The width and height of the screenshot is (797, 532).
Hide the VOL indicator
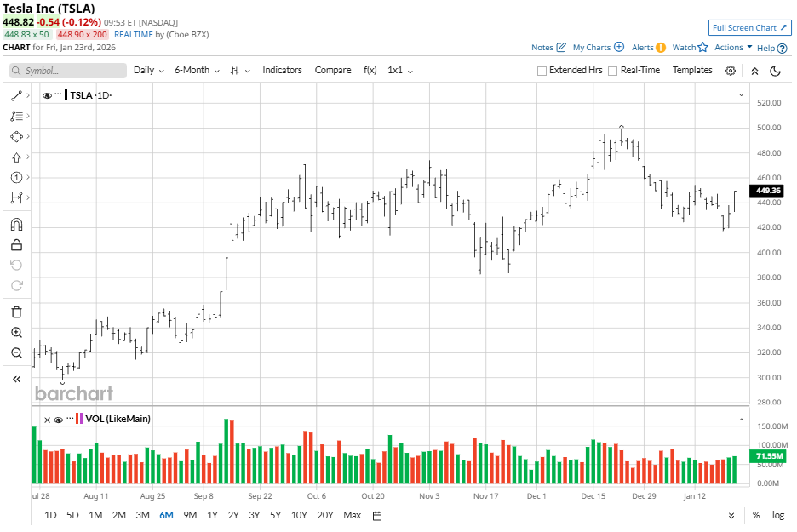pyautogui.click(x=58, y=420)
